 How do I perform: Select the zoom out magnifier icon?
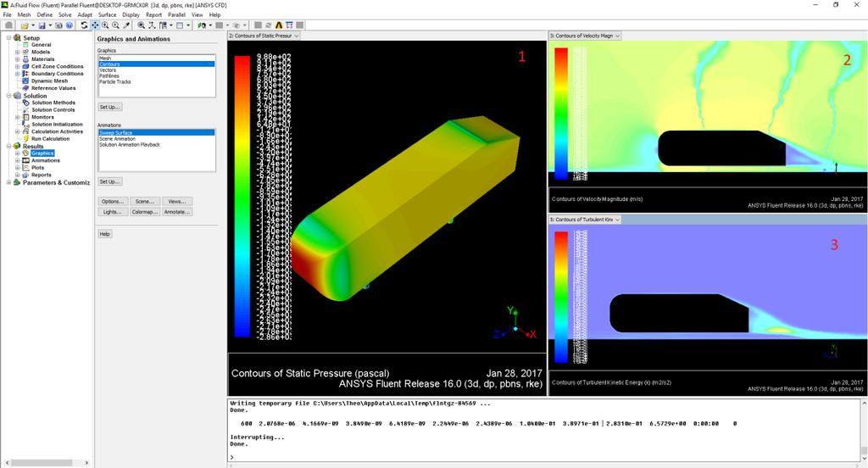point(115,25)
